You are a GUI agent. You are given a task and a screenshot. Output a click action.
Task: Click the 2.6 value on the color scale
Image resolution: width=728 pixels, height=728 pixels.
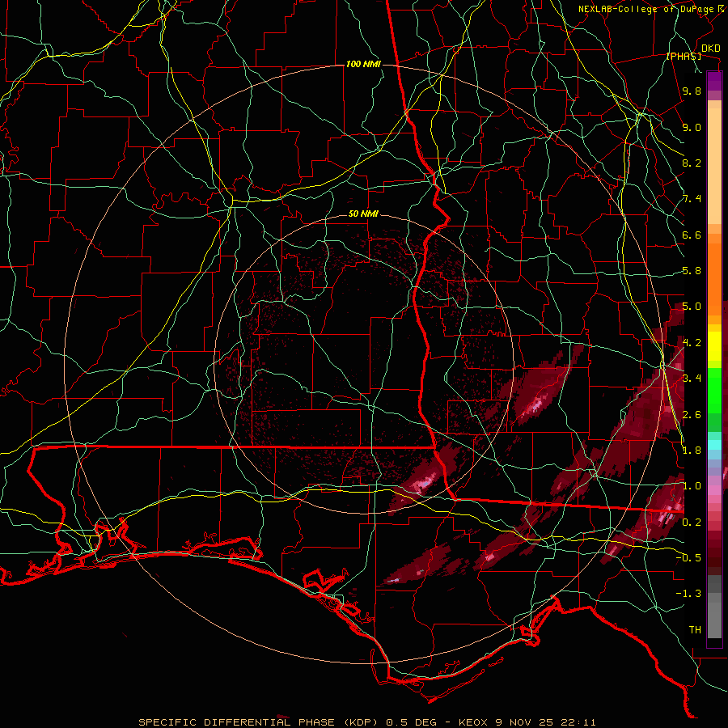(x=692, y=415)
